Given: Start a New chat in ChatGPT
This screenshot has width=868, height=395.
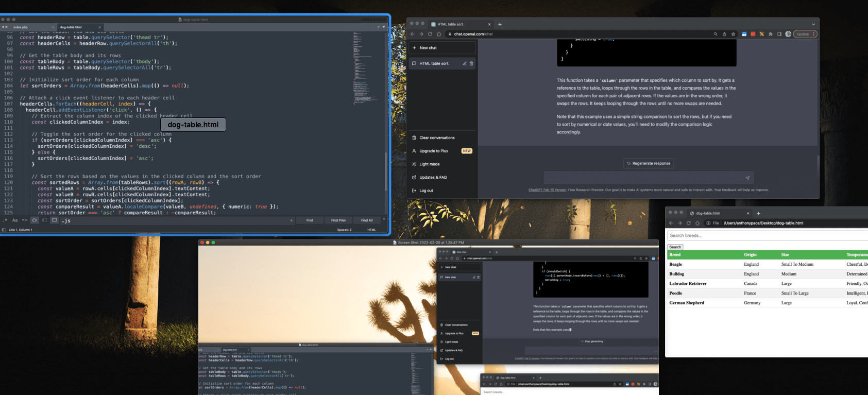Looking at the screenshot, I should [x=442, y=48].
